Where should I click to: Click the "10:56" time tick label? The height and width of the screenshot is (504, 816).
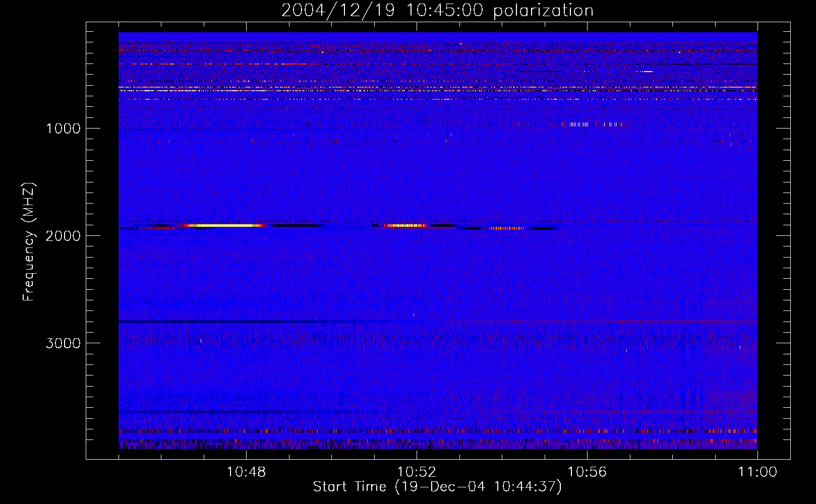click(587, 472)
